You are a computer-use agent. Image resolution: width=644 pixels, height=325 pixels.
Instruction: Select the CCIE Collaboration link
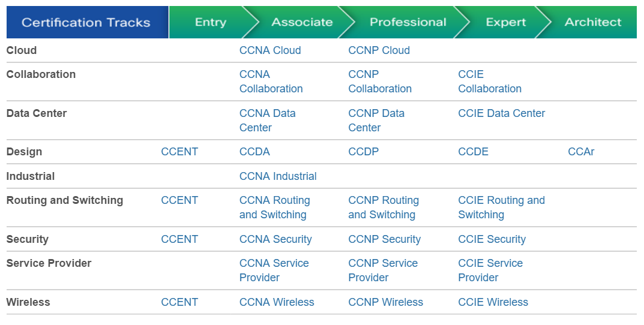click(x=490, y=82)
